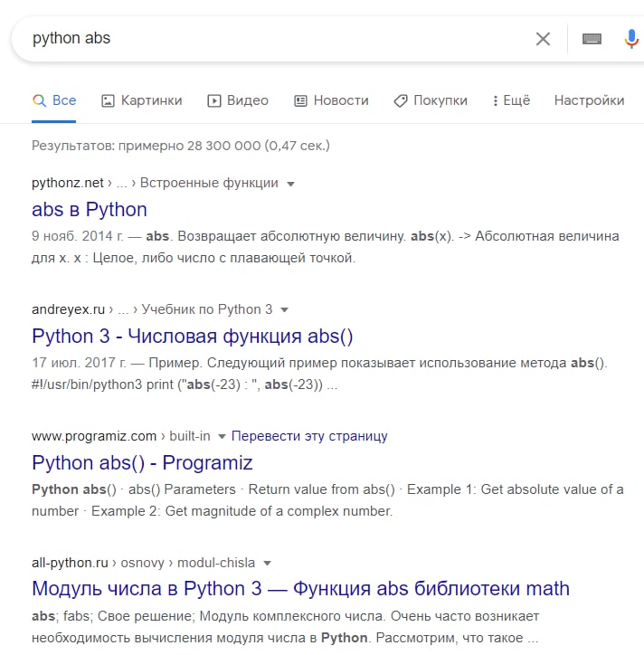Expand the dropdown arrow next to pythonz.net result
This screenshot has width=644, height=655.
click(x=290, y=184)
